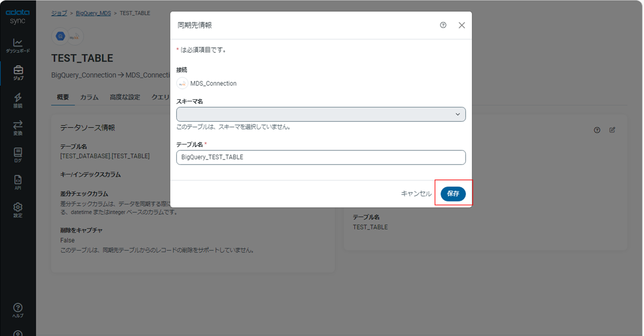Click the TEST_TABLE breadcrumb text
Viewport: 644px width, 336px height.
point(135,13)
